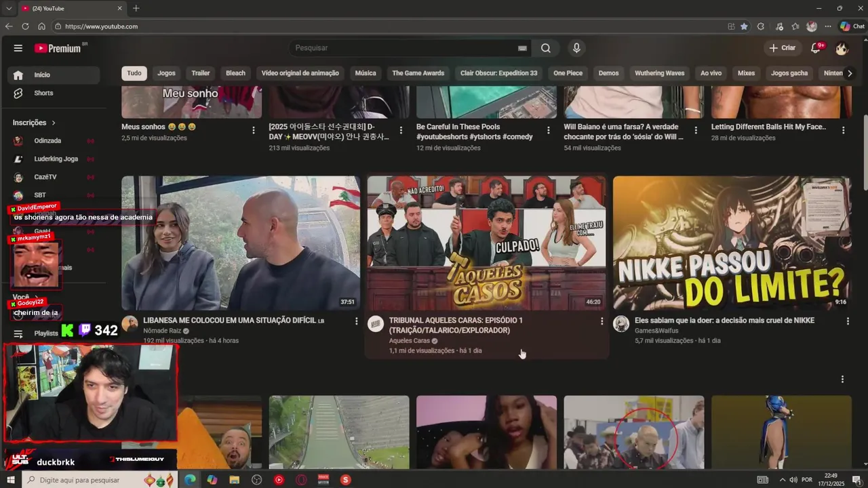The height and width of the screenshot is (488, 868).
Task: Select the Wuthering Waves chip
Action: click(x=660, y=73)
